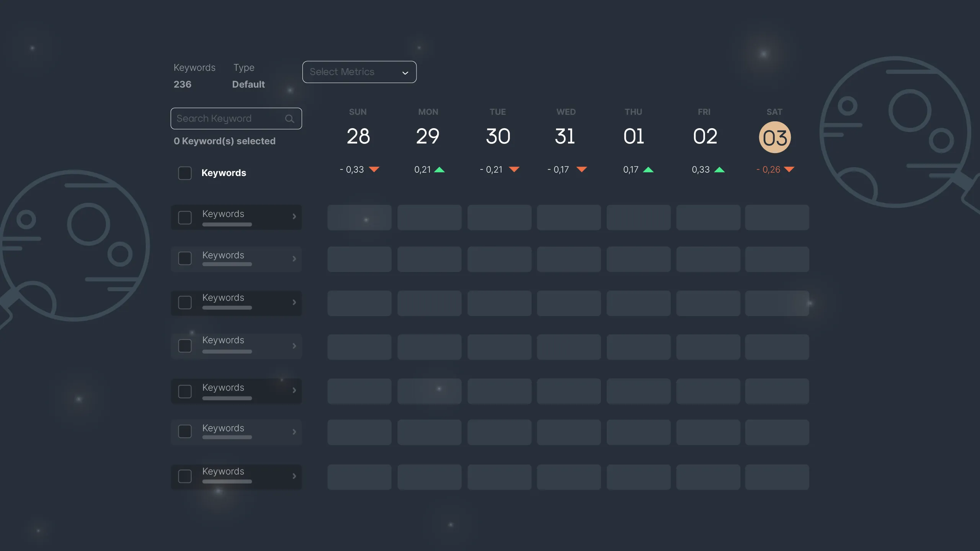
Task: Expand the first keyword row's chevron
Action: (x=294, y=217)
